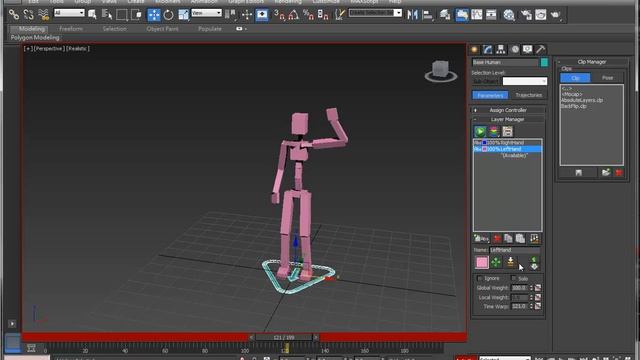
Task: Click Use Pivot Point Center icon
Action: [x=231, y=15]
